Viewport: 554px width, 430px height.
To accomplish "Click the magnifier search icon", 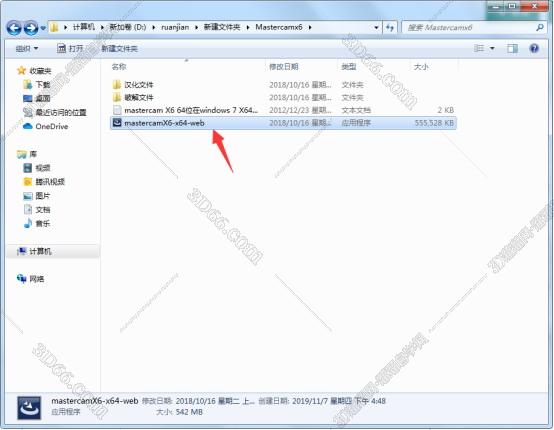I will click(x=540, y=27).
